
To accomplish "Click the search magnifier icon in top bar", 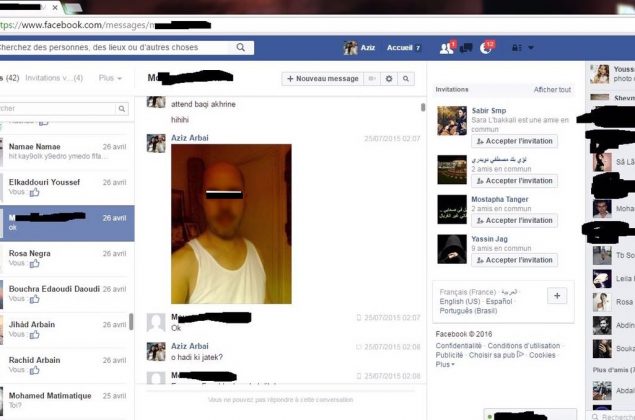I will 241,47.
